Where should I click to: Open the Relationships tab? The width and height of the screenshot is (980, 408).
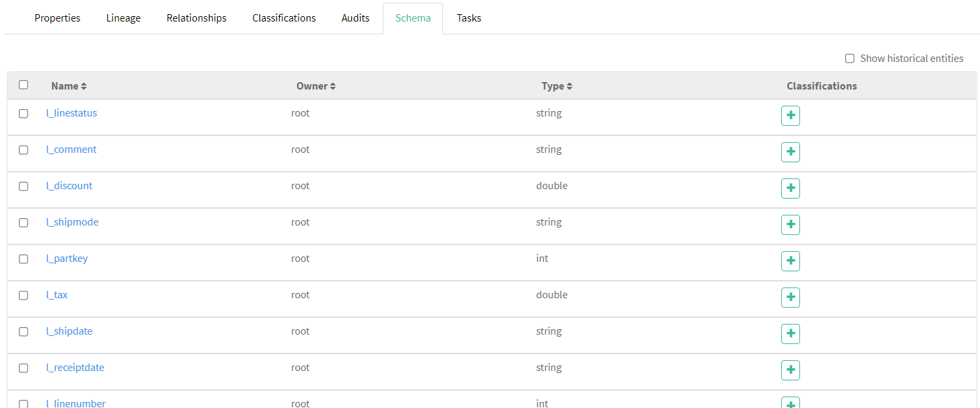click(x=196, y=18)
